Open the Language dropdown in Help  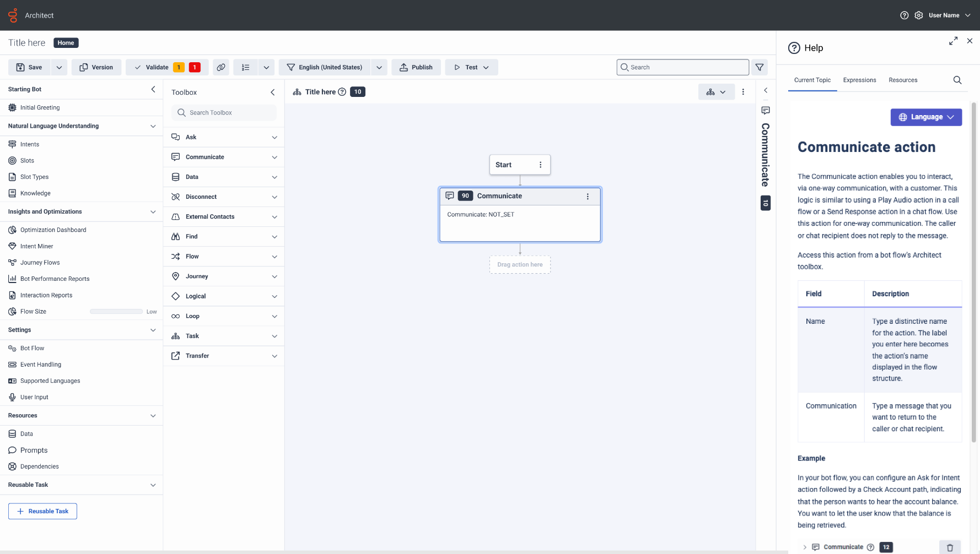point(926,117)
